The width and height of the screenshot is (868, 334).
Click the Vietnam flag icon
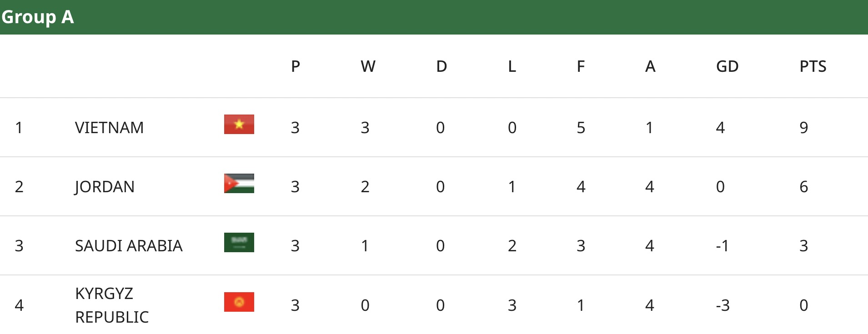click(x=239, y=125)
